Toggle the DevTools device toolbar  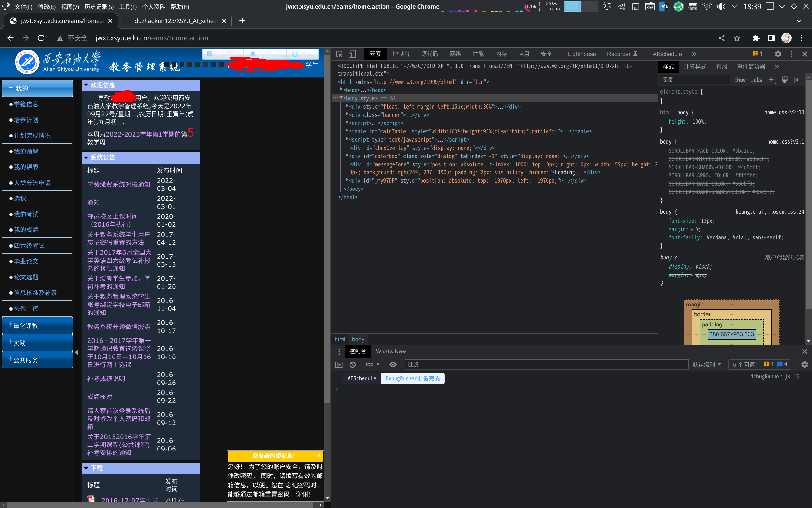click(352, 54)
